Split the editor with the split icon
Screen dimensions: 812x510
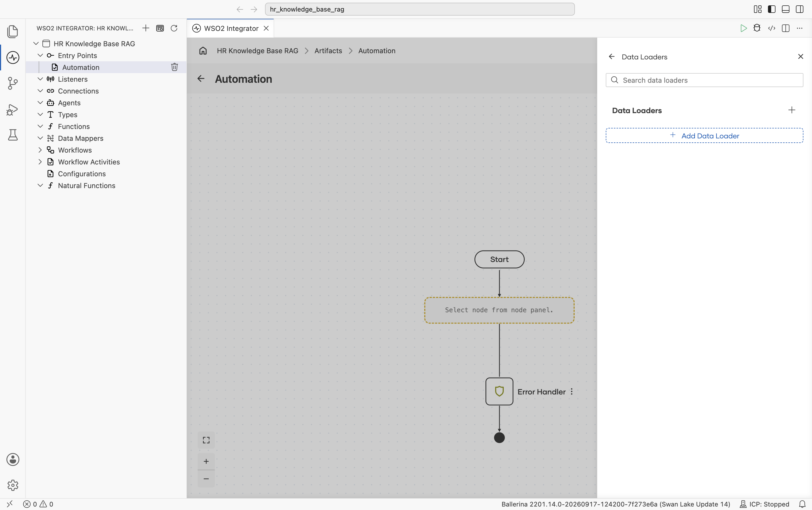pos(785,28)
